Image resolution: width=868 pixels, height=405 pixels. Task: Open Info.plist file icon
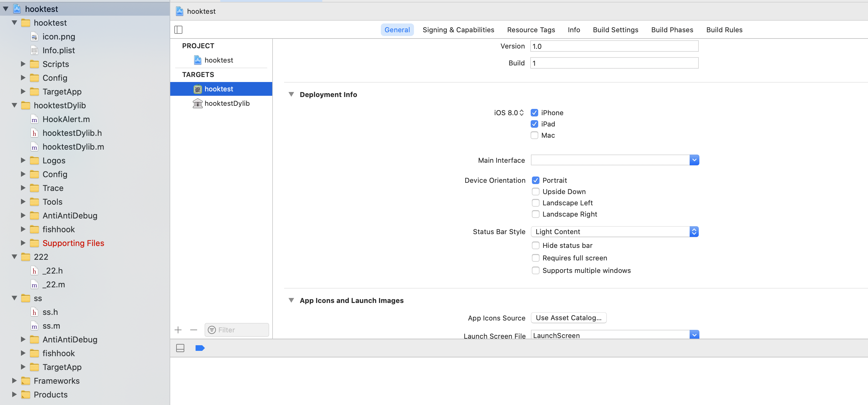[x=34, y=50]
